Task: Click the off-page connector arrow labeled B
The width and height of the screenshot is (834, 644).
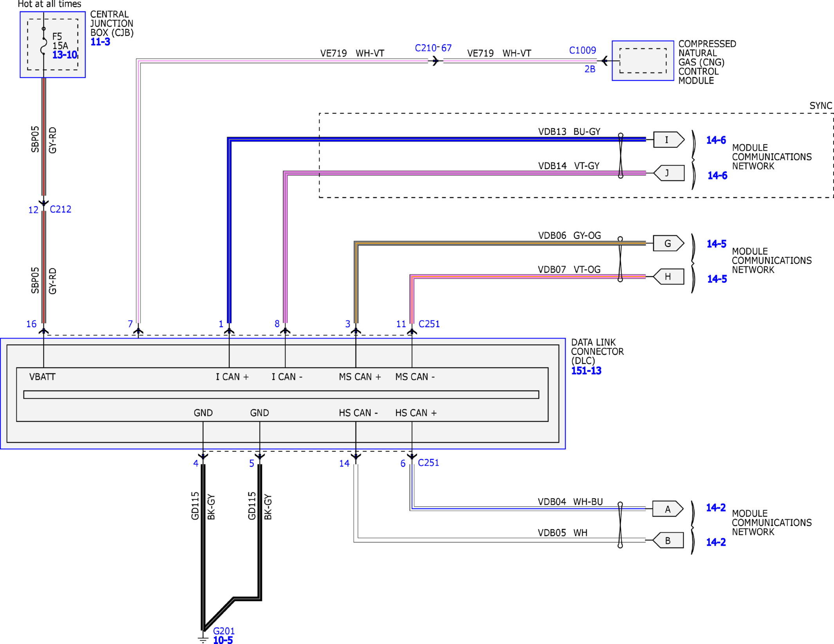Action: click(x=669, y=540)
